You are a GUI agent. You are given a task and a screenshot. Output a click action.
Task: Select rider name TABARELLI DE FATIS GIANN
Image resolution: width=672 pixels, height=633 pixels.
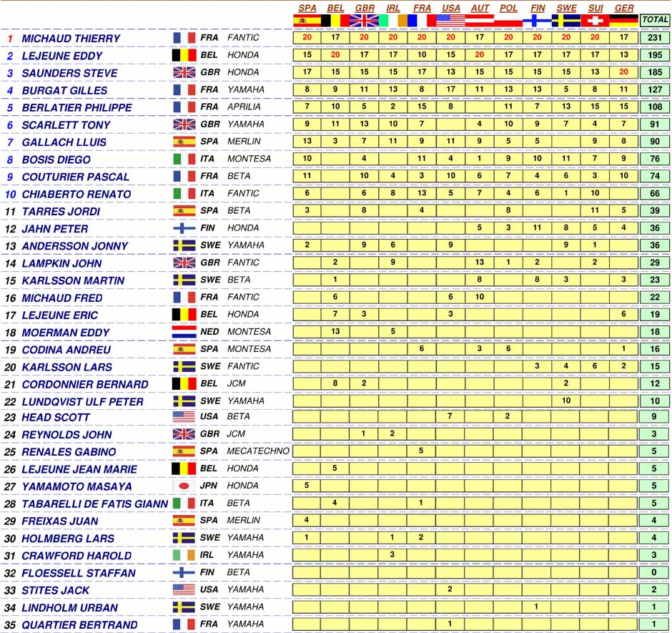pyautogui.click(x=94, y=504)
